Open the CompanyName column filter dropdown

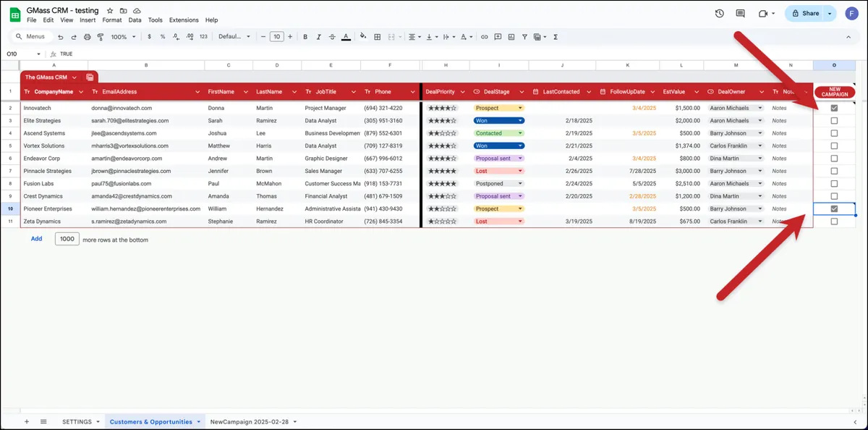point(80,92)
